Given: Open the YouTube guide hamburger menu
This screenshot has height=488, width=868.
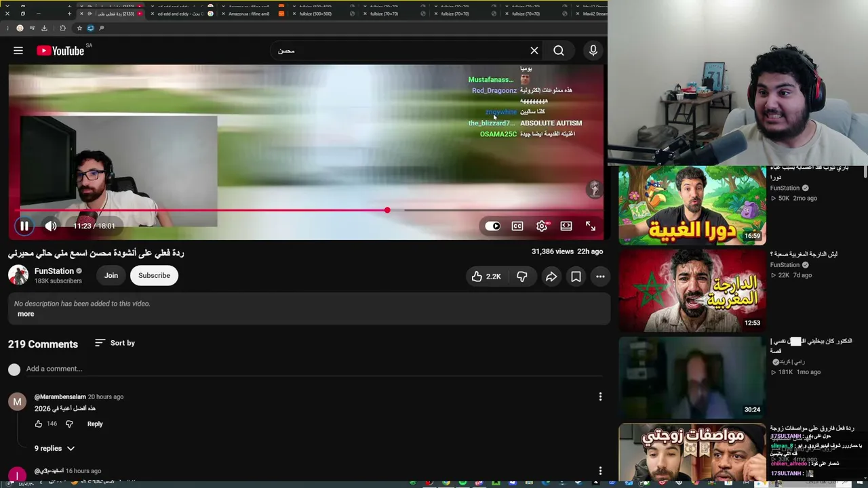Looking at the screenshot, I should click(x=18, y=51).
